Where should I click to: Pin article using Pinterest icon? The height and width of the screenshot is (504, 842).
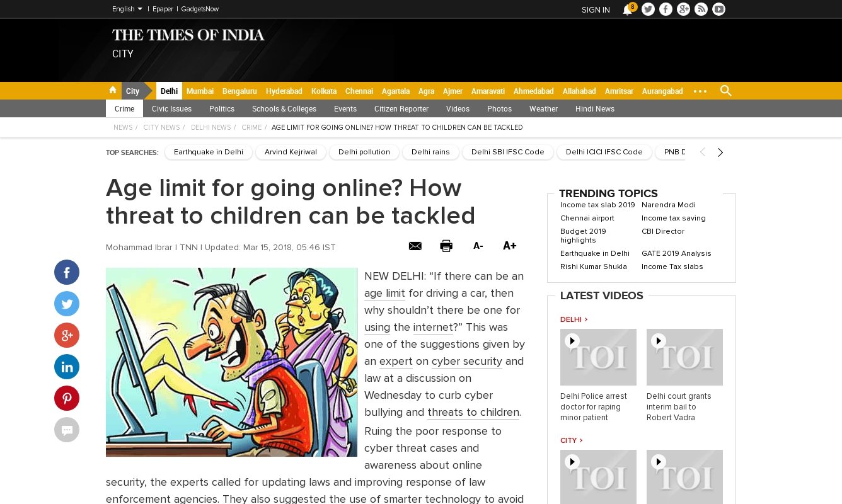[x=67, y=398]
